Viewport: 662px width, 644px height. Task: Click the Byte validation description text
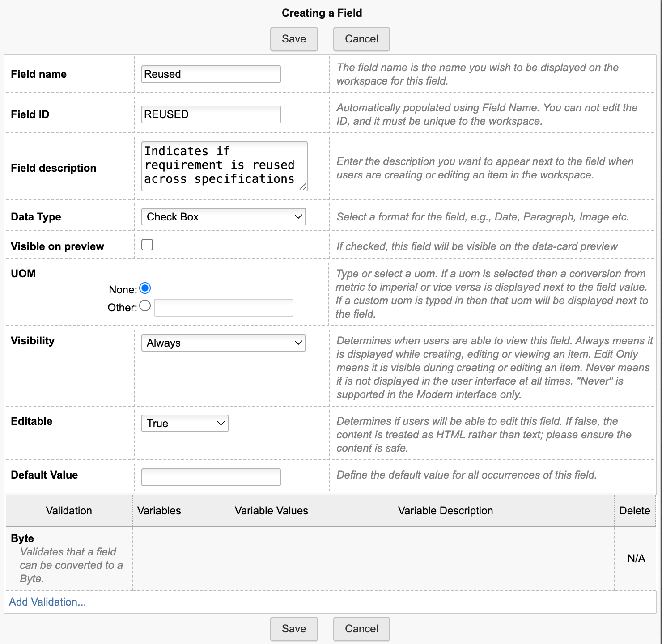[71, 565]
